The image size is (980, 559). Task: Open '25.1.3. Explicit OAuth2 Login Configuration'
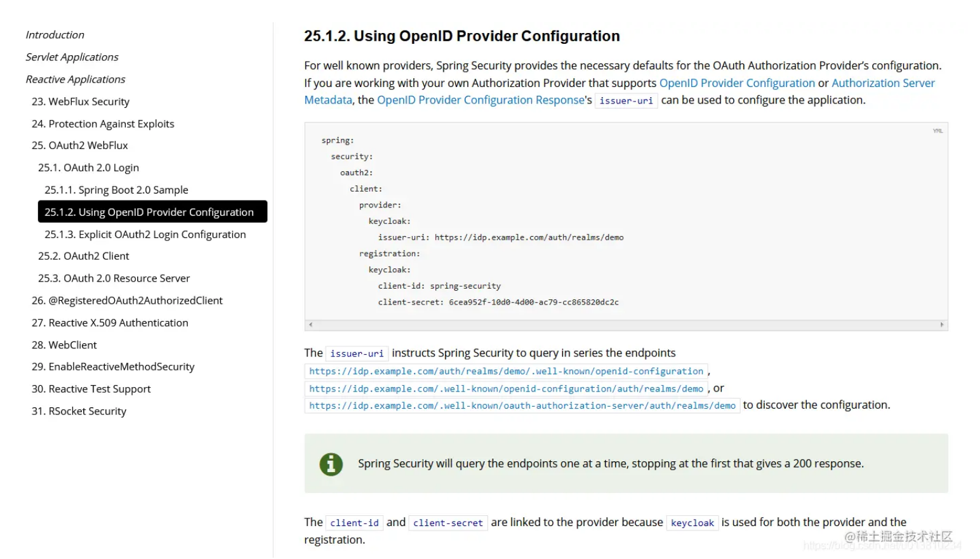tap(145, 234)
